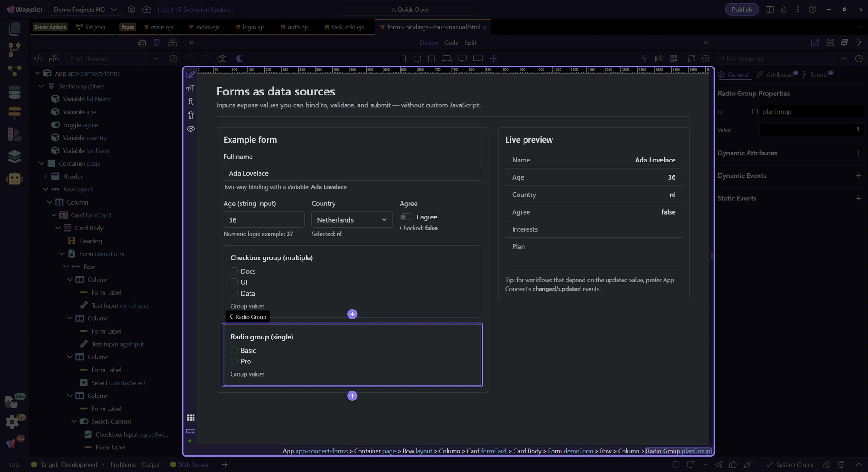Click Install 15 Extension Updates link
The width and height of the screenshot is (868, 472).
(x=195, y=10)
